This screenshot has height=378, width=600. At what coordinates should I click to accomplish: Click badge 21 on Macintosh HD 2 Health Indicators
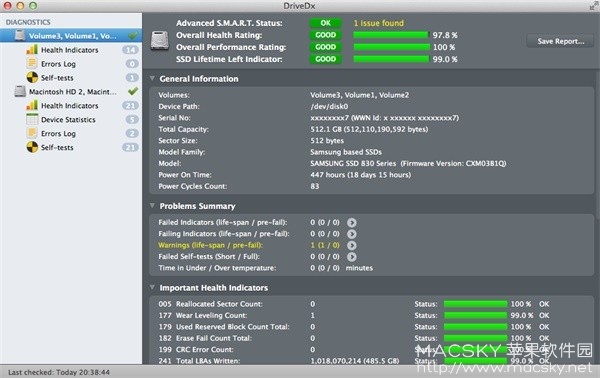130,106
